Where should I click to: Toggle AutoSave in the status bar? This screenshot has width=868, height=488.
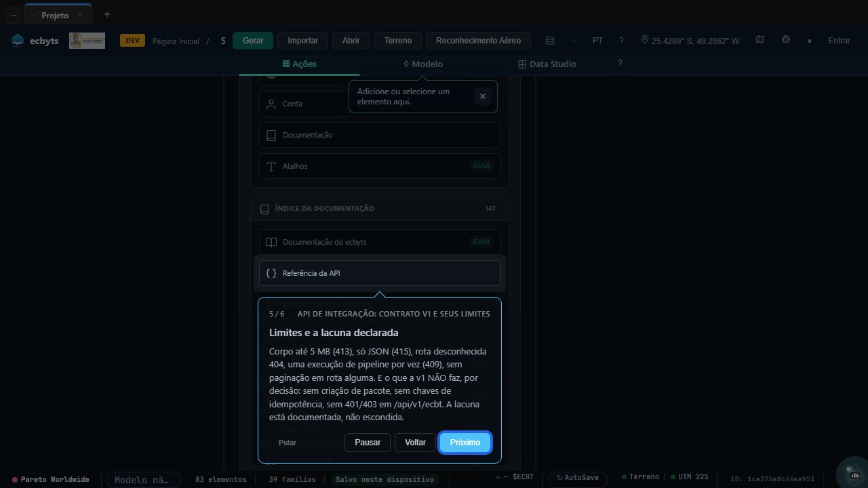point(578,478)
